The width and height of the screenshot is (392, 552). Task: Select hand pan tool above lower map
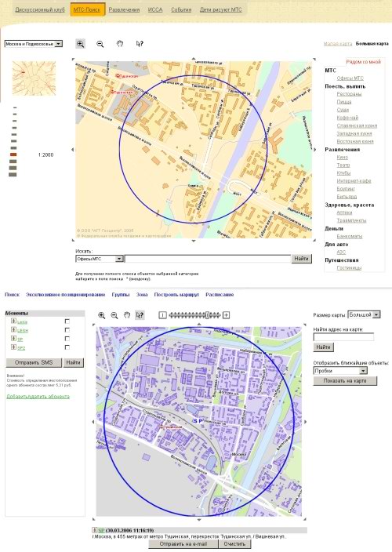(x=127, y=315)
